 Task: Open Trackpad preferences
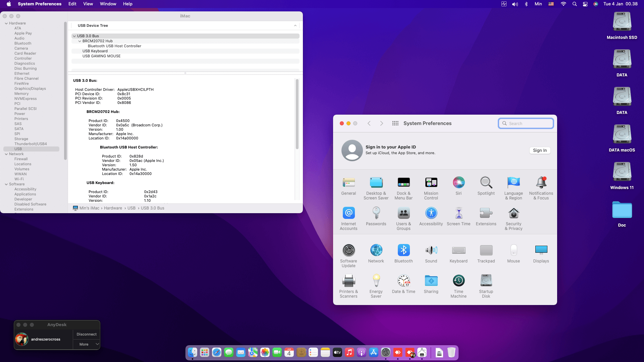[486, 254]
